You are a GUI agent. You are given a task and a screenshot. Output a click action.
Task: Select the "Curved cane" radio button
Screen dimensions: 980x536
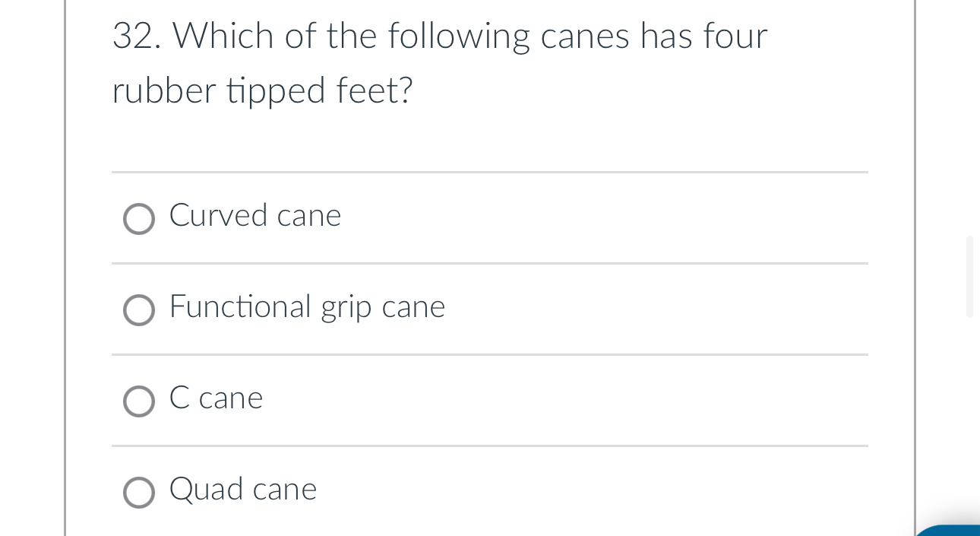pyautogui.click(x=139, y=219)
